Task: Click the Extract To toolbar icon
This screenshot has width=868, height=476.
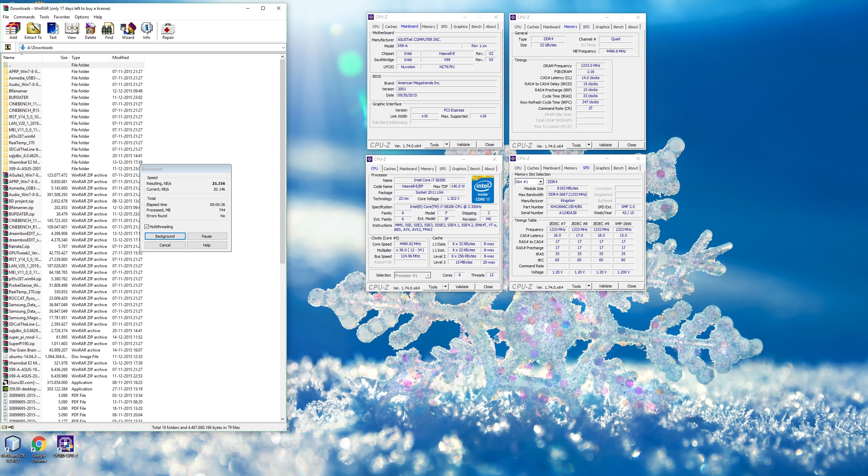Action: pyautogui.click(x=33, y=31)
